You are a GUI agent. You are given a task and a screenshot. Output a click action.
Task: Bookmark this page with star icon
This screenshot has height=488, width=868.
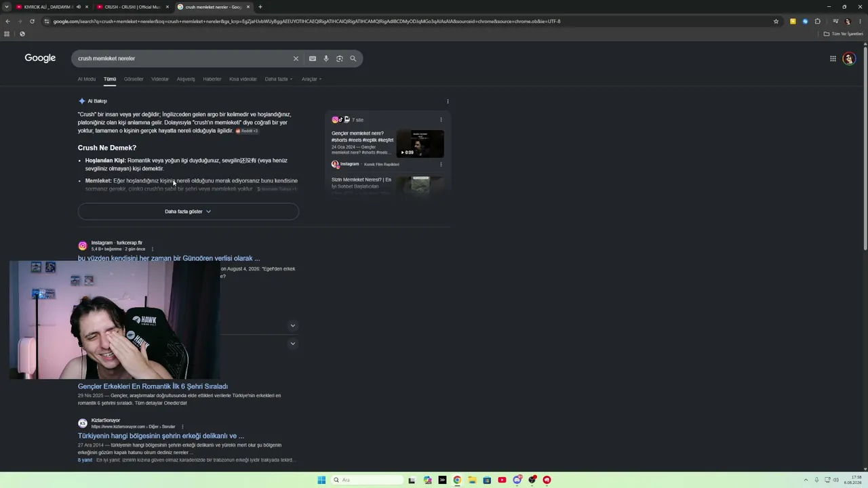776,21
